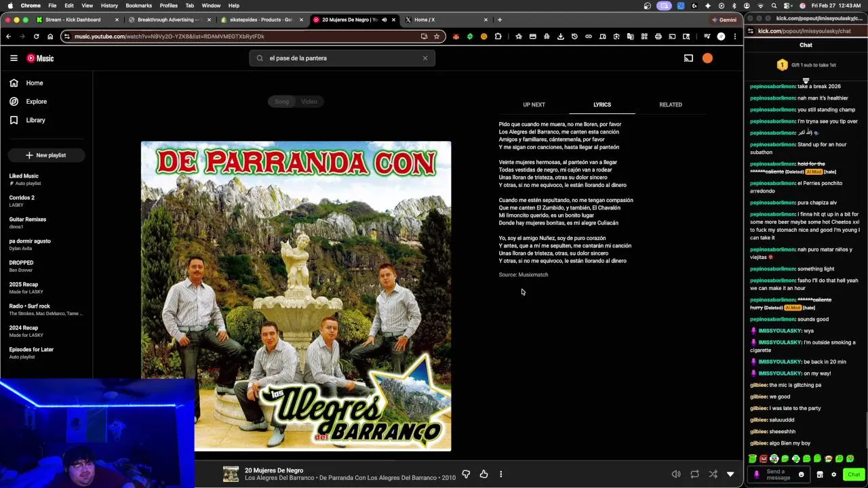Open the Chrome downloads toolbar icon

[x=560, y=37]
